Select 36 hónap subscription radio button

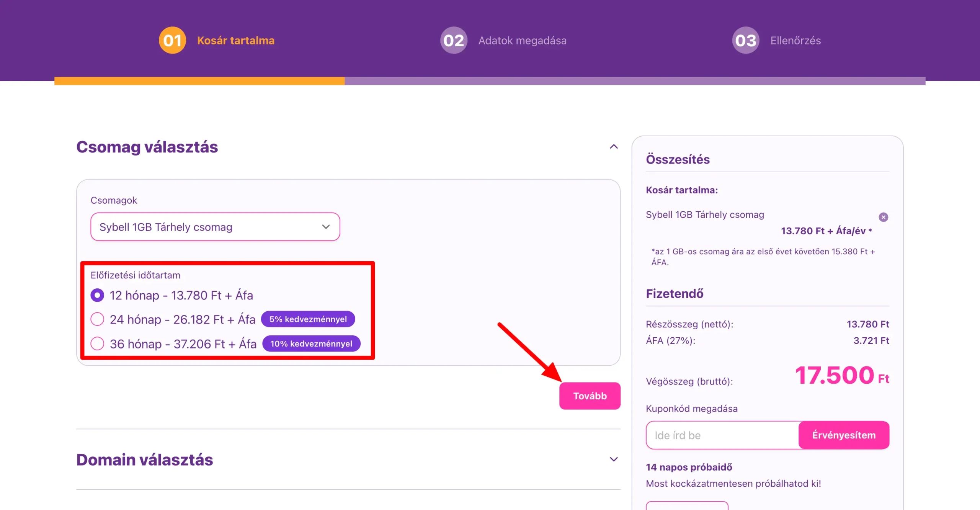tap(97, 343)
